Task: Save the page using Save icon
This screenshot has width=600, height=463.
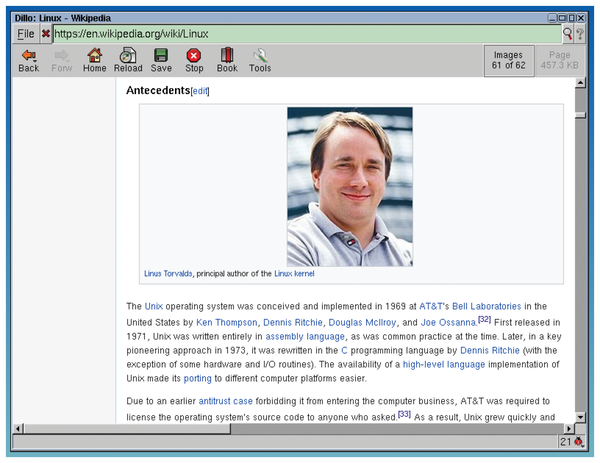Action: [x=161, y=61]
